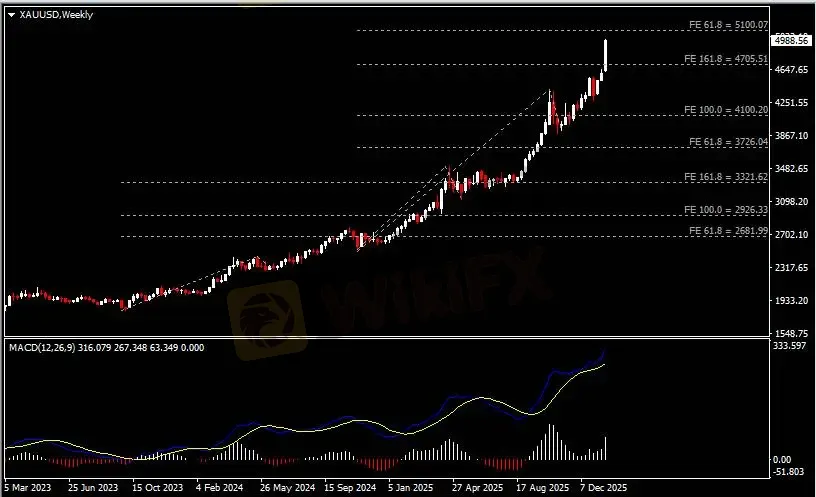Click the 17 Aug 2025 date label

tap(543, 488)
